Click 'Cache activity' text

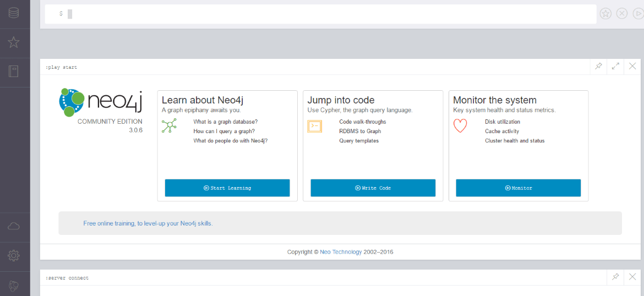coord(502,131)
